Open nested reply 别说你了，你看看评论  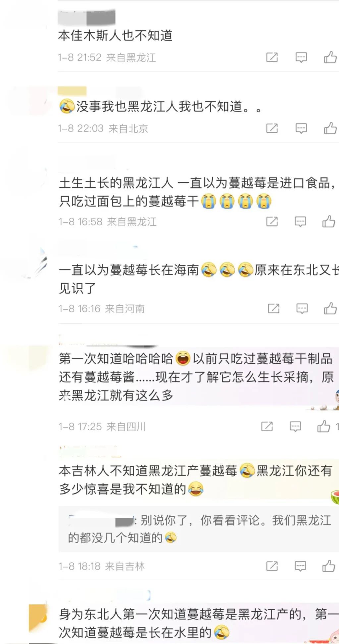click(198, 529)
